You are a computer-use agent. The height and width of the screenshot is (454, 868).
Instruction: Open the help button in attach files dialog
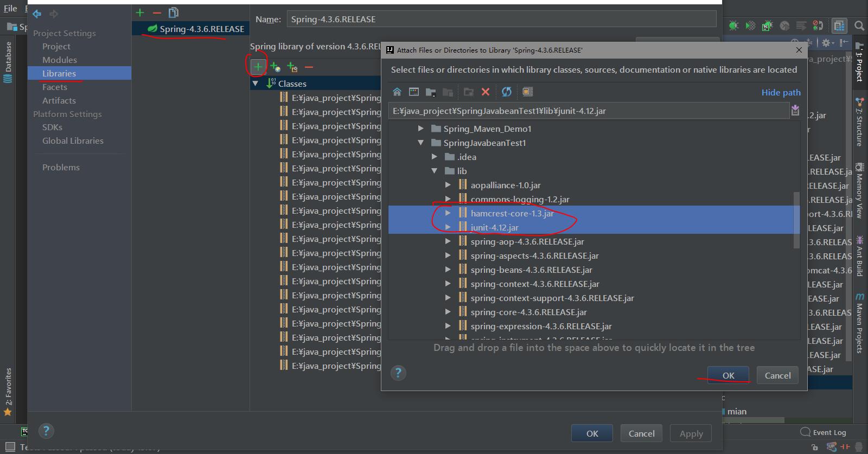pyautogui.click(x=398, y=373)
